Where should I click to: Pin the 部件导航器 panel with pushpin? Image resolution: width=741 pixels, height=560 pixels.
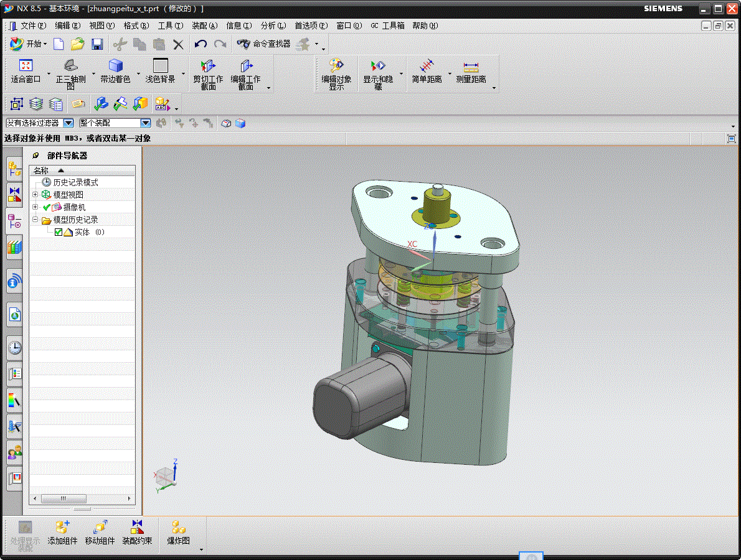pos(35,156)
